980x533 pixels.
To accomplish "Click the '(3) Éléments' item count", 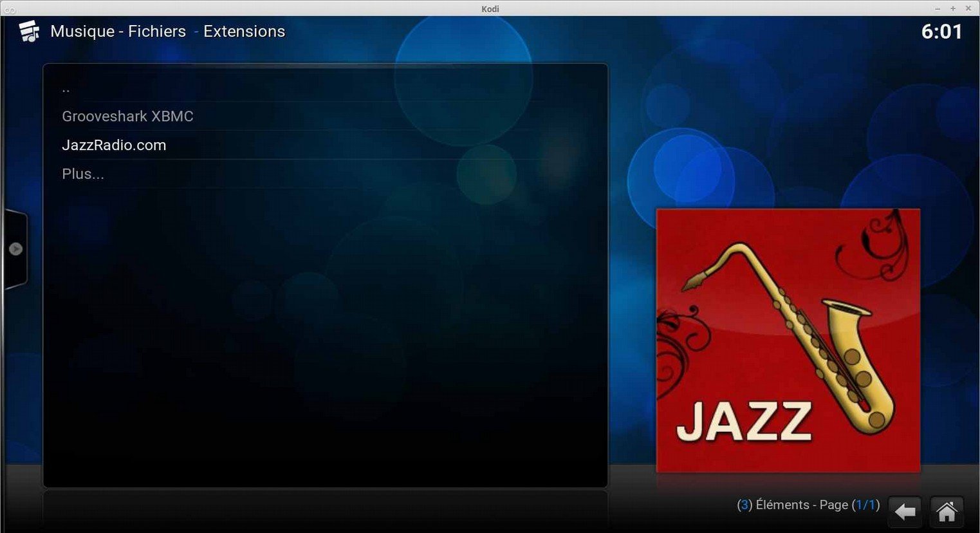I will [x=773, y=505].
